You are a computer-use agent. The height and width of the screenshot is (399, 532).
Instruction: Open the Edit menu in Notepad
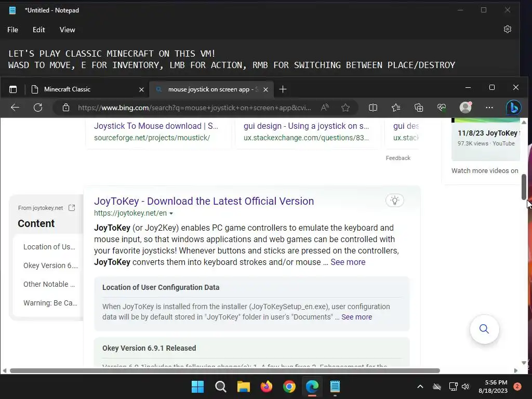tap(38, 30)
